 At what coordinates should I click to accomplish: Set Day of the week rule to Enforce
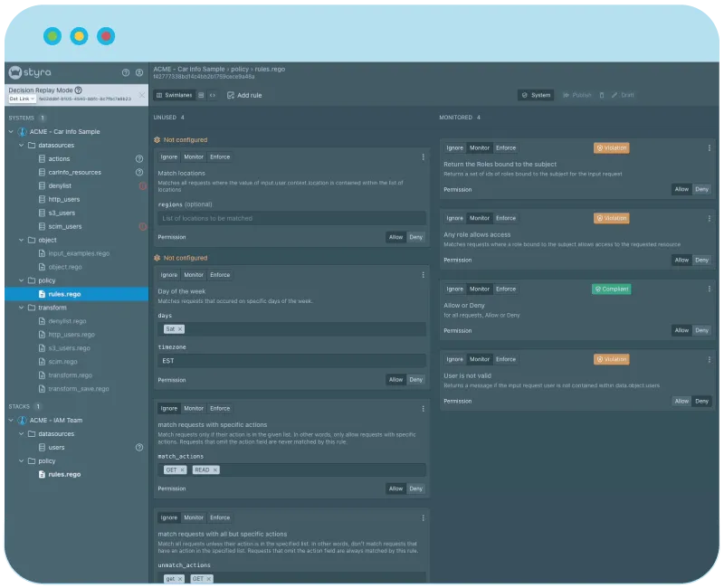tap(220, 275)
